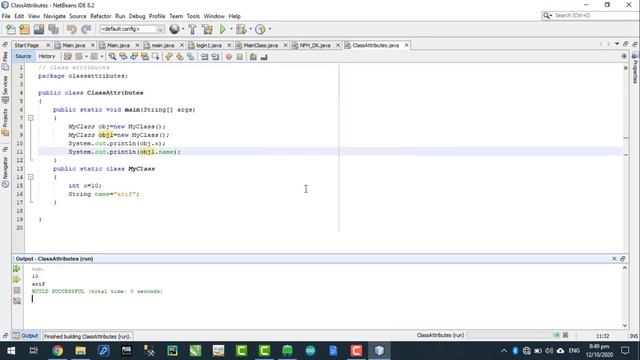
Task: Open the Projects side panel
Action: (x=5, y=122)
